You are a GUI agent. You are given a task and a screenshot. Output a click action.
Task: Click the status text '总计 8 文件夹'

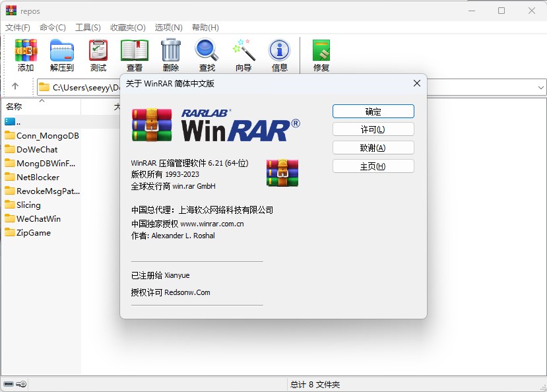(315, 384)
